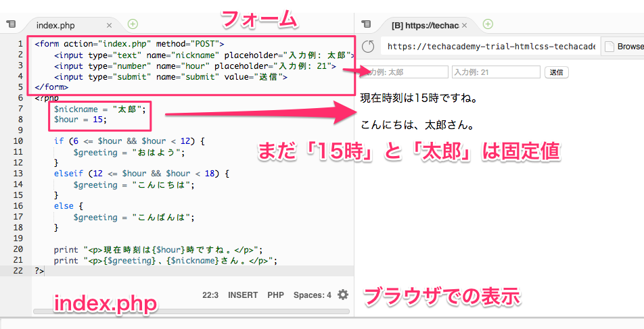Image resolution: width=644 pixels, height=329 pixels.
Task: Click the INSERT mode indicator
Action: [x=243, y=295]
